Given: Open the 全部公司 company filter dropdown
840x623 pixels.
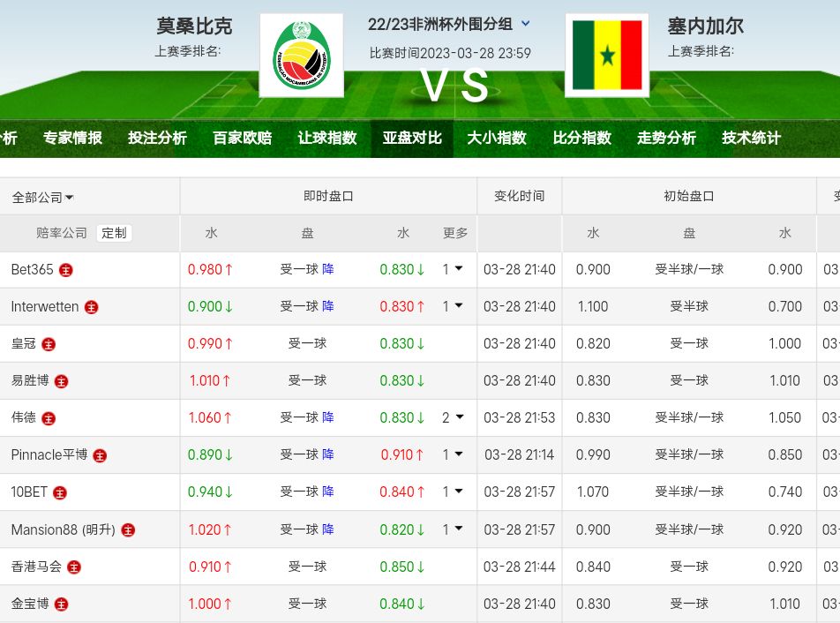Looking at the screenshot, I should coord(43,198).
